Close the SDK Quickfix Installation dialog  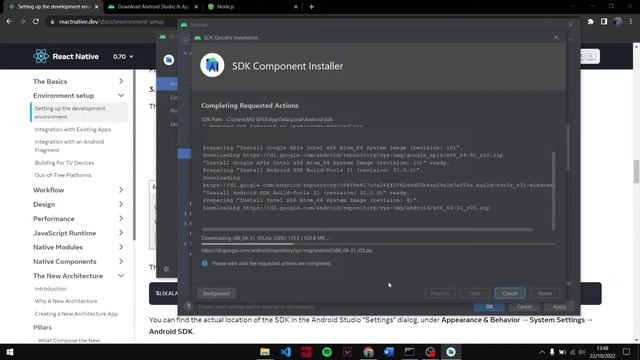coord(556,37)
